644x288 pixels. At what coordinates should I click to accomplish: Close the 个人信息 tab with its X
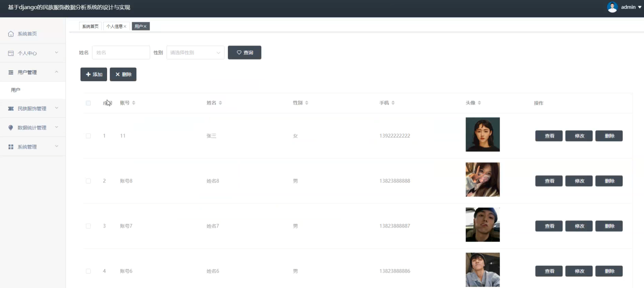point(125,27)
